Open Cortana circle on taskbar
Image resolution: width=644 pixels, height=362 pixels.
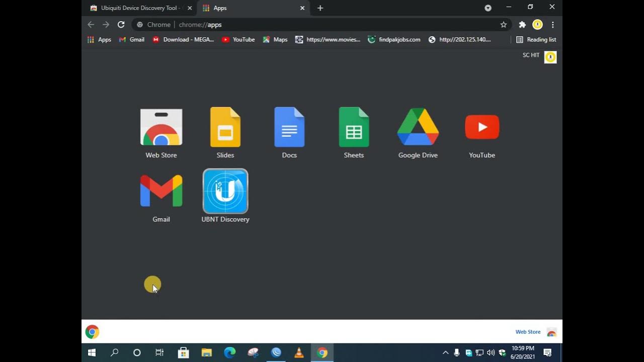pos(137,352)
